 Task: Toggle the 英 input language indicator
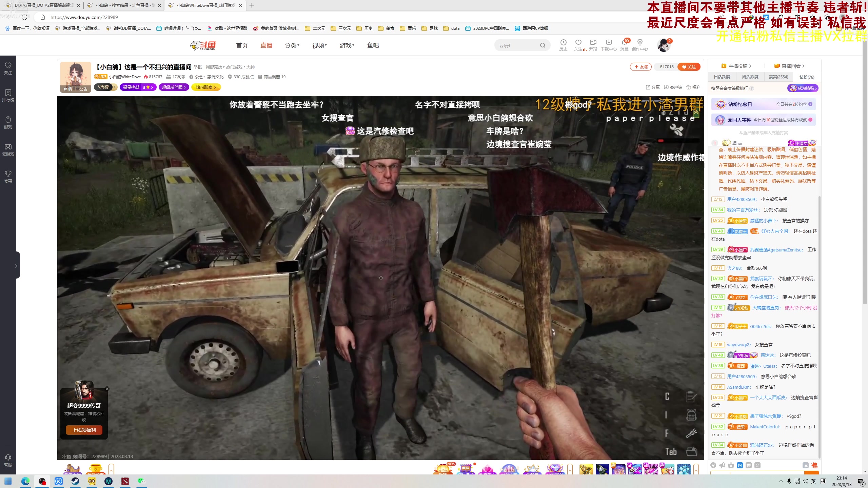tap(813, 481)
